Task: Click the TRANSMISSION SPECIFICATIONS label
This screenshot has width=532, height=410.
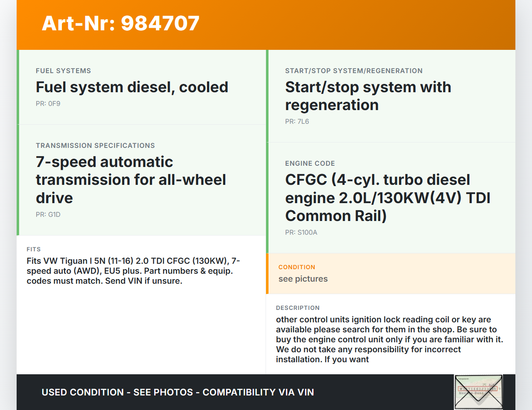Action: pos(95,146)
